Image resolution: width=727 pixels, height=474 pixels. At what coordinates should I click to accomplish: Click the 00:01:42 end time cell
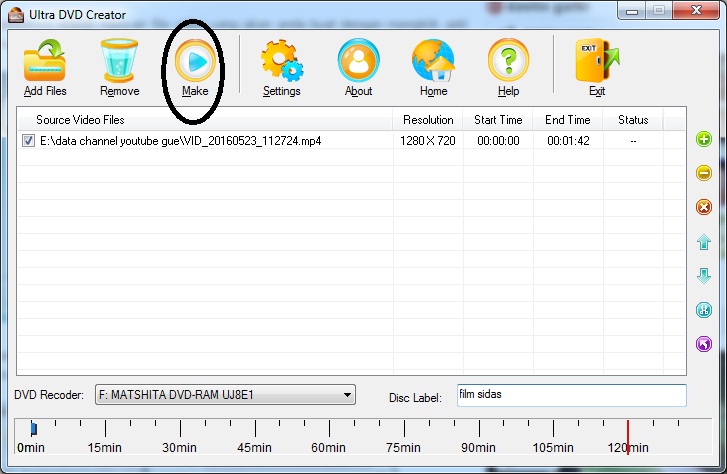(x=568, y=141)
